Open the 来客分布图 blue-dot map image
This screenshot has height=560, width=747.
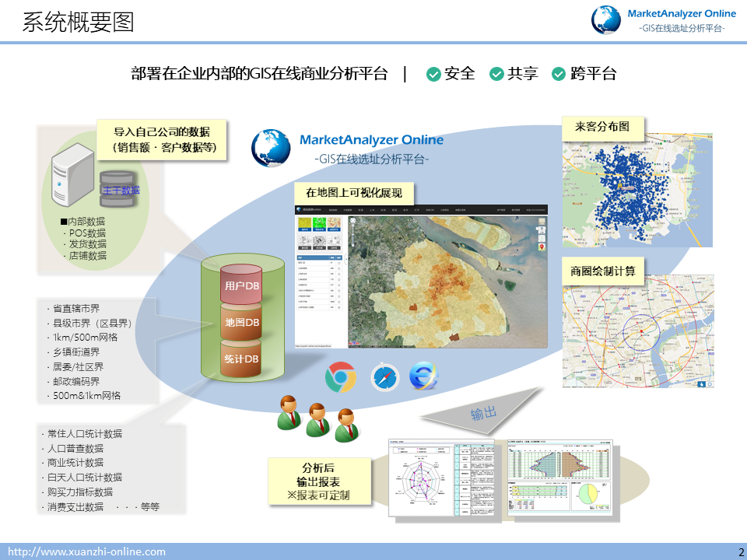point(637,190)
